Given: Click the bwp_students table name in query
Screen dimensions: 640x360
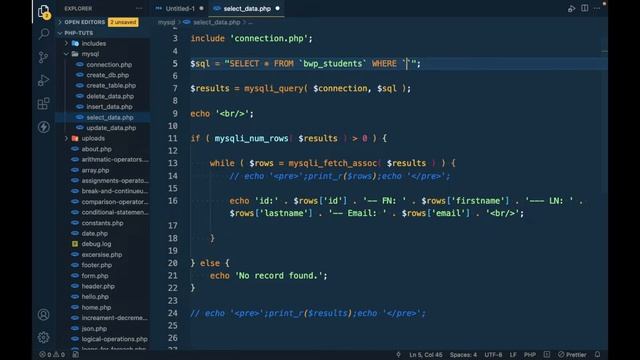Looking at the screenshot, I should [x=332, y=64].
